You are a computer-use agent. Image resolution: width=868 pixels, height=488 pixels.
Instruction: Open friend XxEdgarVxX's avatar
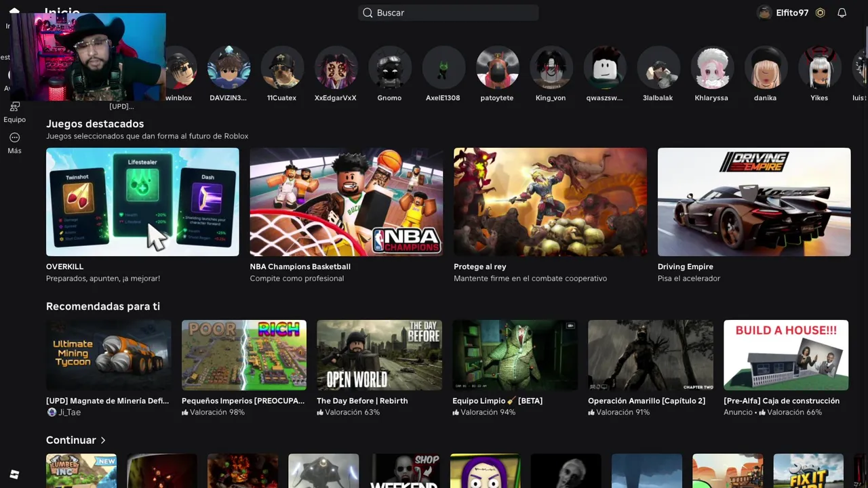(336, 68)
